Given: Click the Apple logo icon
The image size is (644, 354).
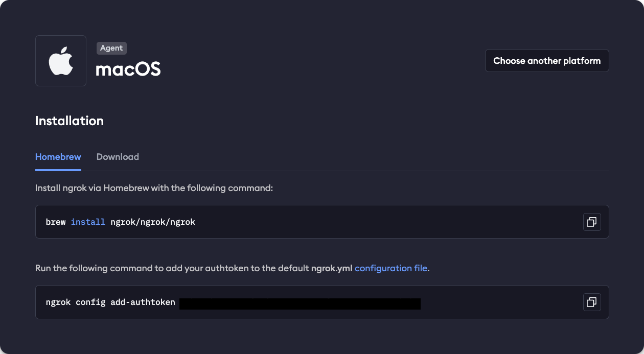Looking at the screenshot, I should 61,61.
